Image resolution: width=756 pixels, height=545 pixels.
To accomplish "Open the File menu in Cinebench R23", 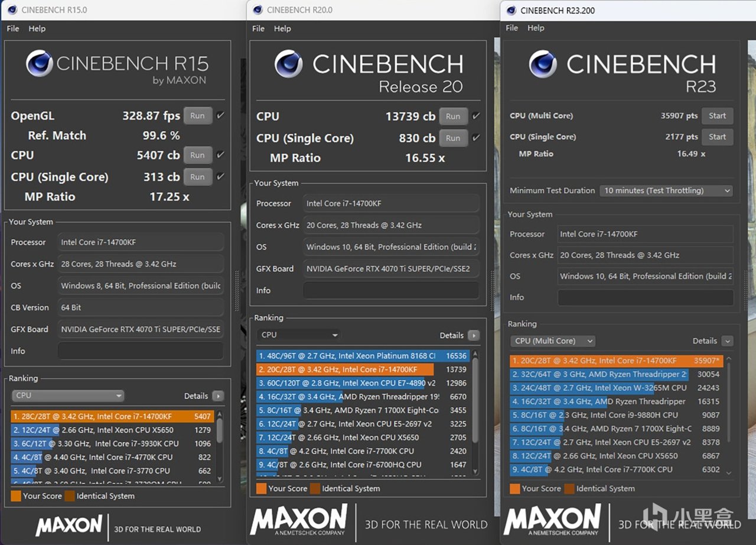I will pos(512,28).
